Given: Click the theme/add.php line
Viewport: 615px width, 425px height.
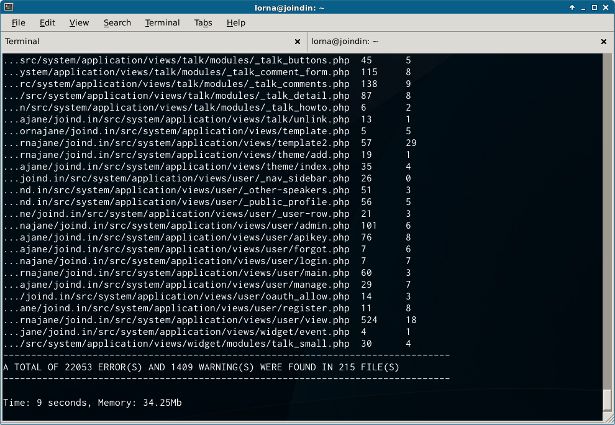Looking at the screenshot, I should coord(207,155).
